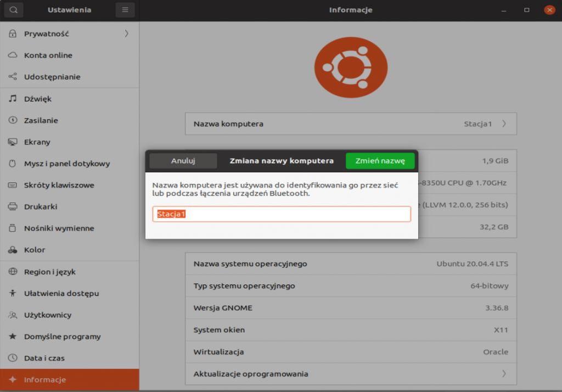Click the Ułatwienia dostępu accessibility icon

(x=13, y=293)
